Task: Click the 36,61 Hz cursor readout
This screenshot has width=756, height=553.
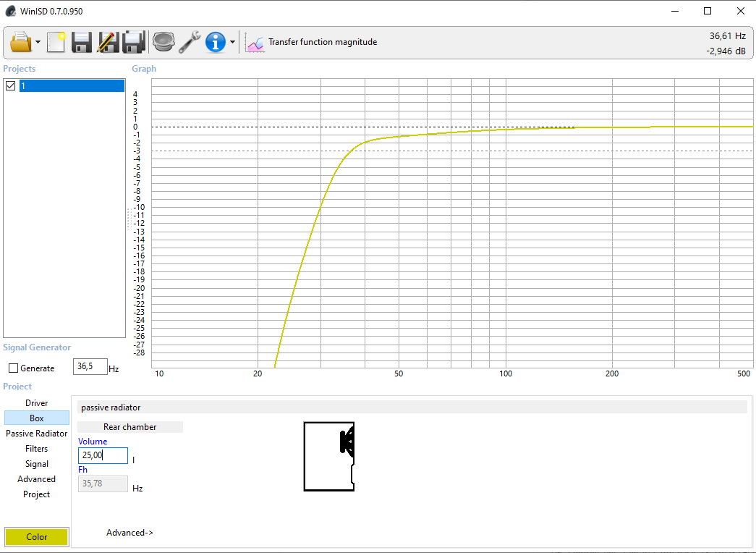Action: coord(728,35)
